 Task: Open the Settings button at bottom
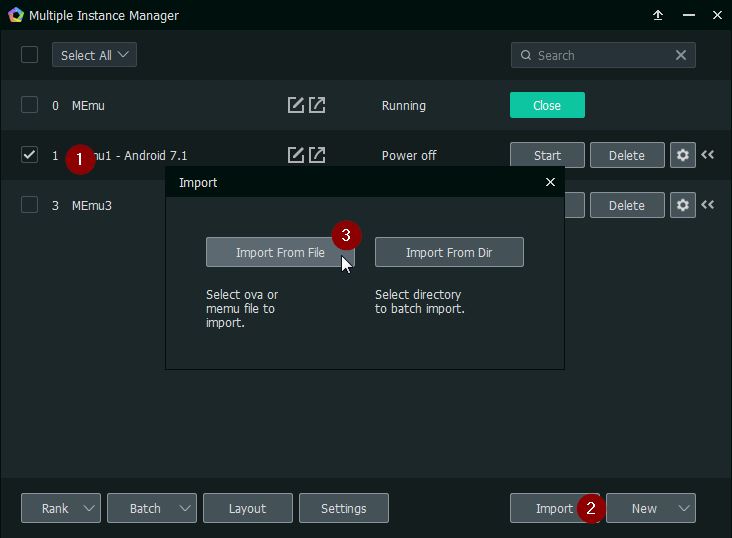(344, 508)
